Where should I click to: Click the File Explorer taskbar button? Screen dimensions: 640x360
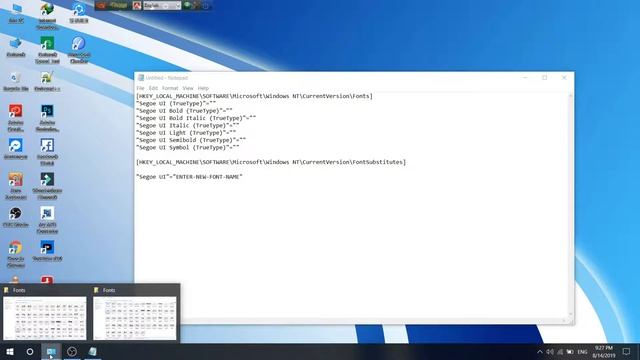coord(51,351)
